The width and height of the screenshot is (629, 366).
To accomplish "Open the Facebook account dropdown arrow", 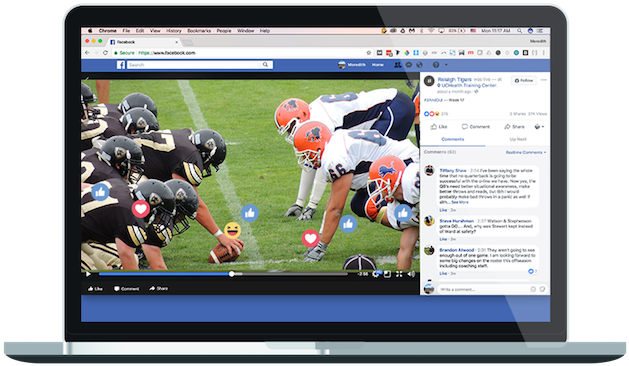I will [446, 65].
